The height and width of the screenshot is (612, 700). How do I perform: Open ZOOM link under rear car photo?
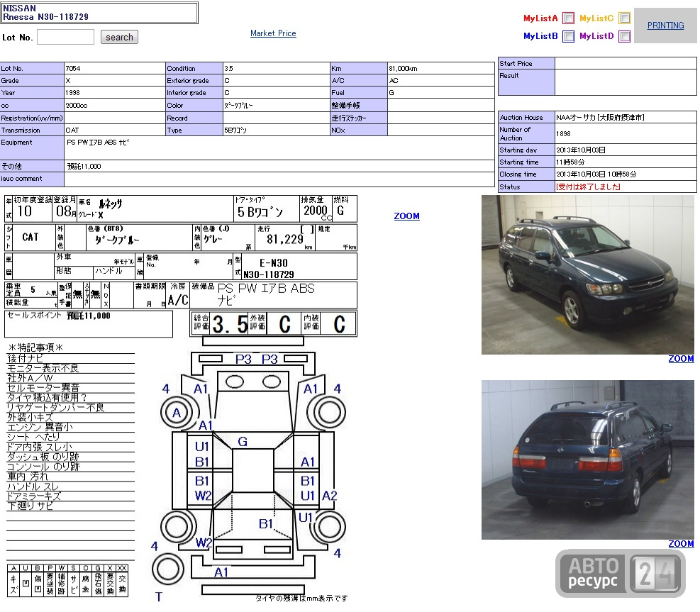click(681, 544)
